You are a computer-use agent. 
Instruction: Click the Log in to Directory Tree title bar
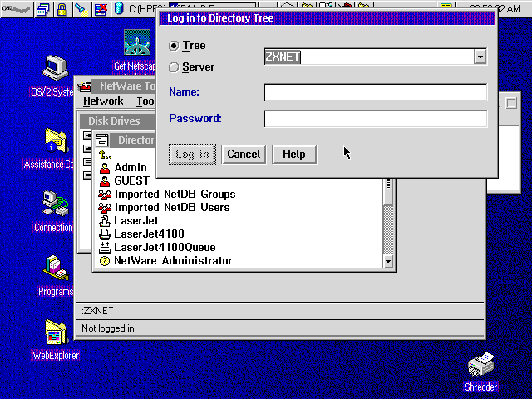tap(327, 18)
